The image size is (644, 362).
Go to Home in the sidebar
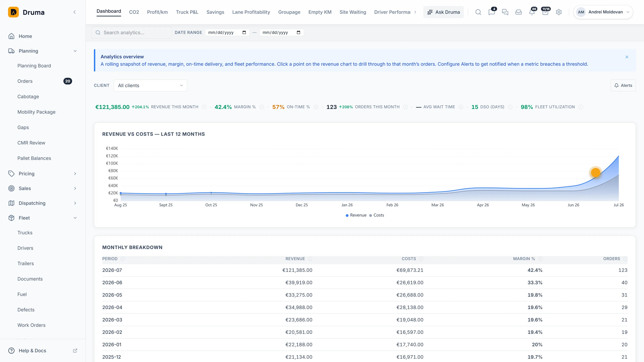(25, 36)
